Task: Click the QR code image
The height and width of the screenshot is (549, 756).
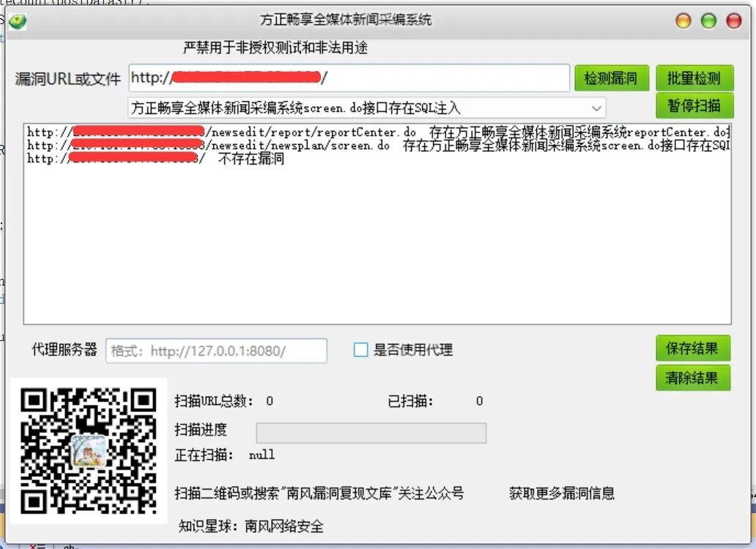Action: click(x=88, y=451)
